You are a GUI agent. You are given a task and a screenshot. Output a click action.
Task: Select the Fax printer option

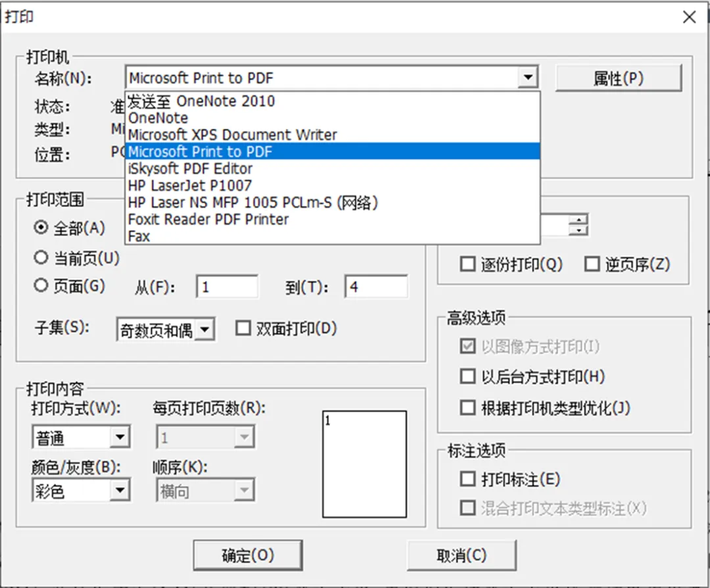(x=333, y=236)
